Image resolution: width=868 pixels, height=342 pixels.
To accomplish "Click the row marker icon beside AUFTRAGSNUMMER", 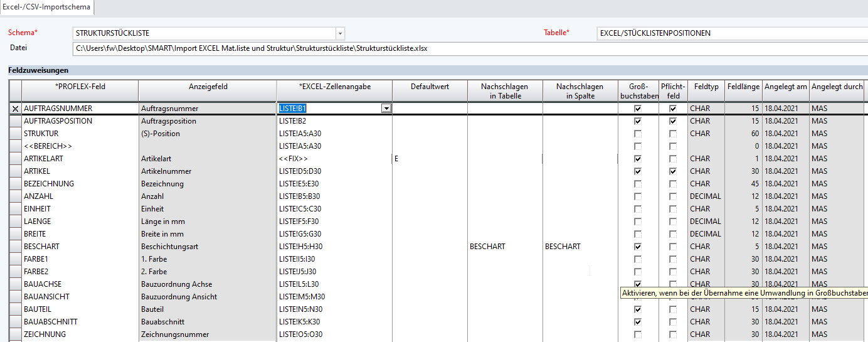I will (x=15, y=109).
